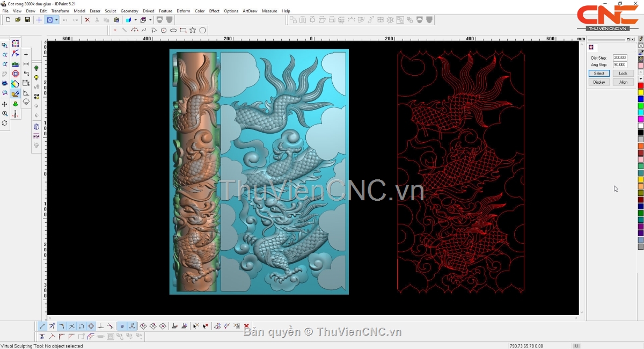Open the ArtDraw menu
644x349 pixels.
click(x=250, y=11)
